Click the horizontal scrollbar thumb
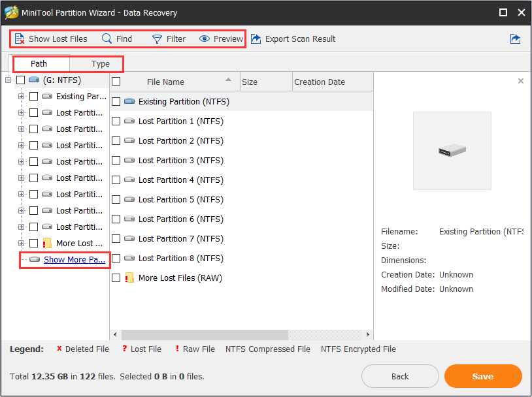The height and width of the screenshot is (397, 532). pos(205,334)
